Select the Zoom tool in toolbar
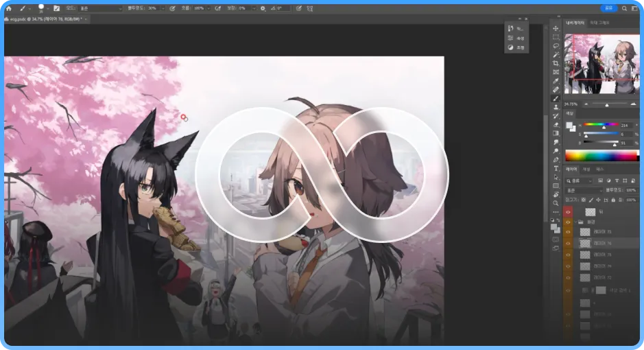Image resolution: width=644 pixels, height=350 pixels. (556, 203)
